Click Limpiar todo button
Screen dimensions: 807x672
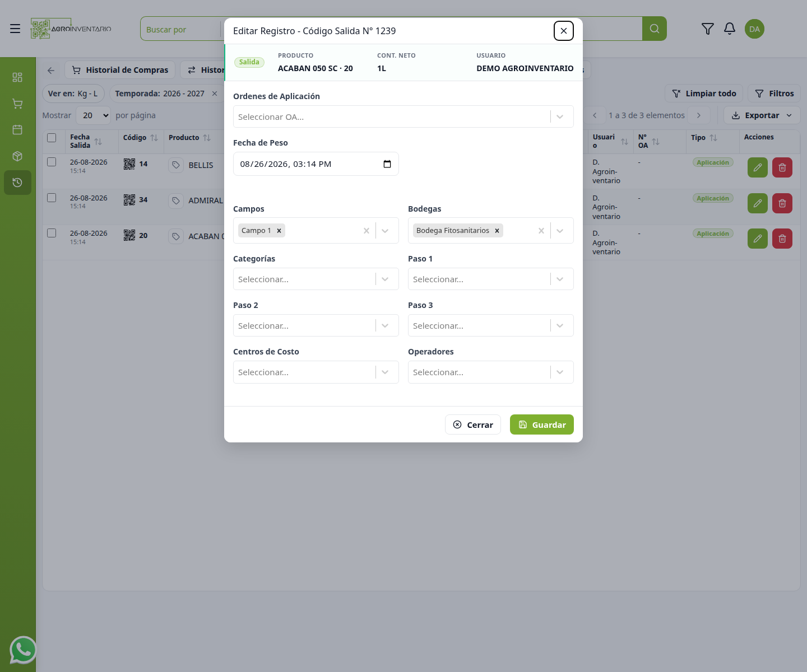(704, 94)
